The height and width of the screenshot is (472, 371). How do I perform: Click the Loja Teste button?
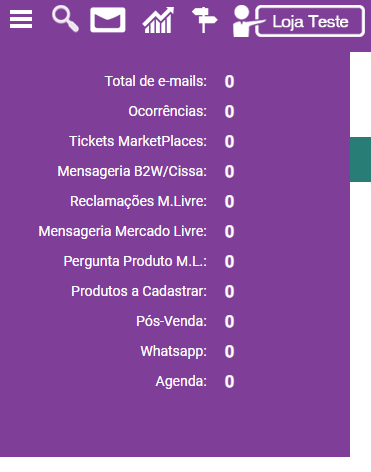click(x=310, y=21)
